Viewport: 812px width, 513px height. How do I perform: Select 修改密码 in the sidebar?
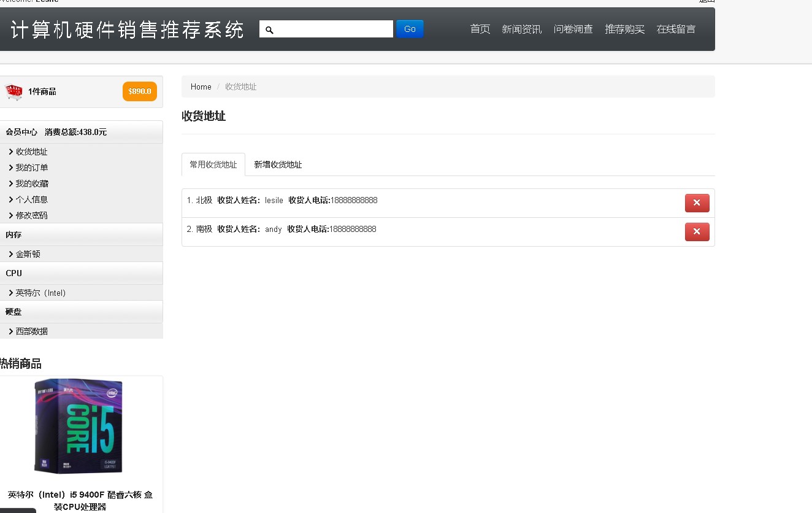(x=31, y=215)
